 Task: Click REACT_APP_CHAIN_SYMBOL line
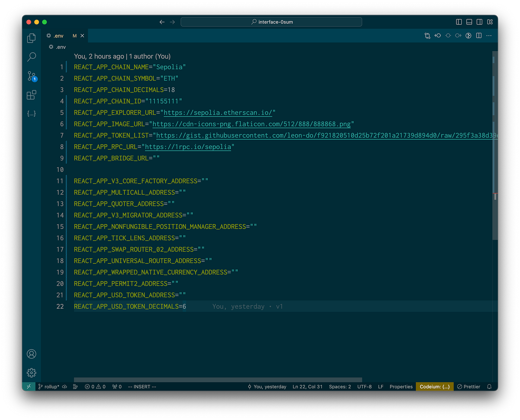[x=126, y=79]
